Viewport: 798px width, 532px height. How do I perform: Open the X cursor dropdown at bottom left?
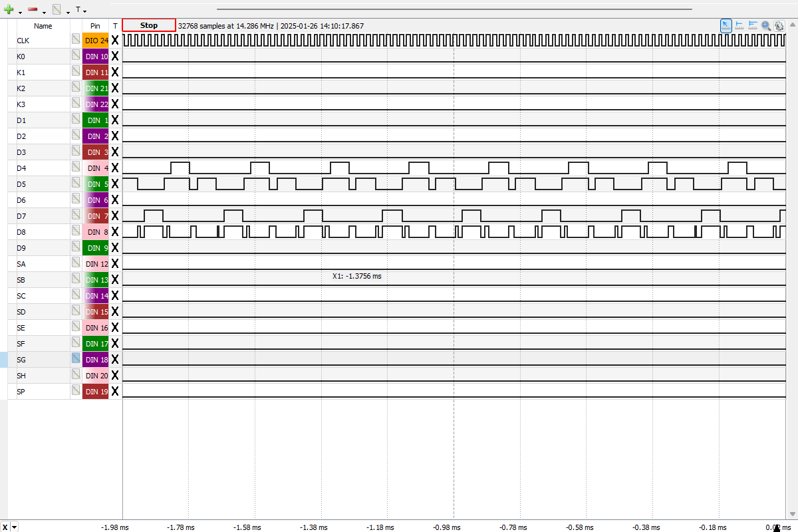coord(15,527)
